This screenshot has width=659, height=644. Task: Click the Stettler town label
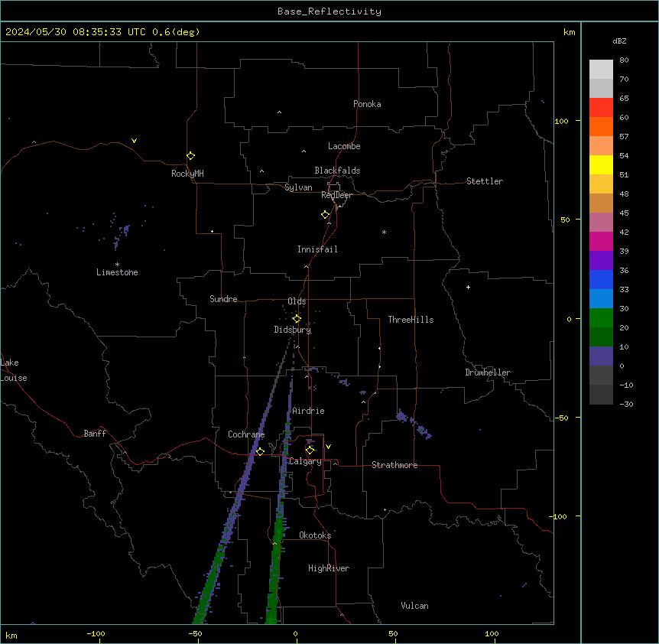485,181
